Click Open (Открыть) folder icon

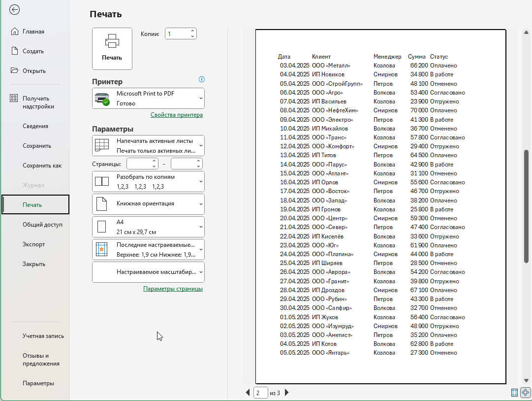[14, 71]
